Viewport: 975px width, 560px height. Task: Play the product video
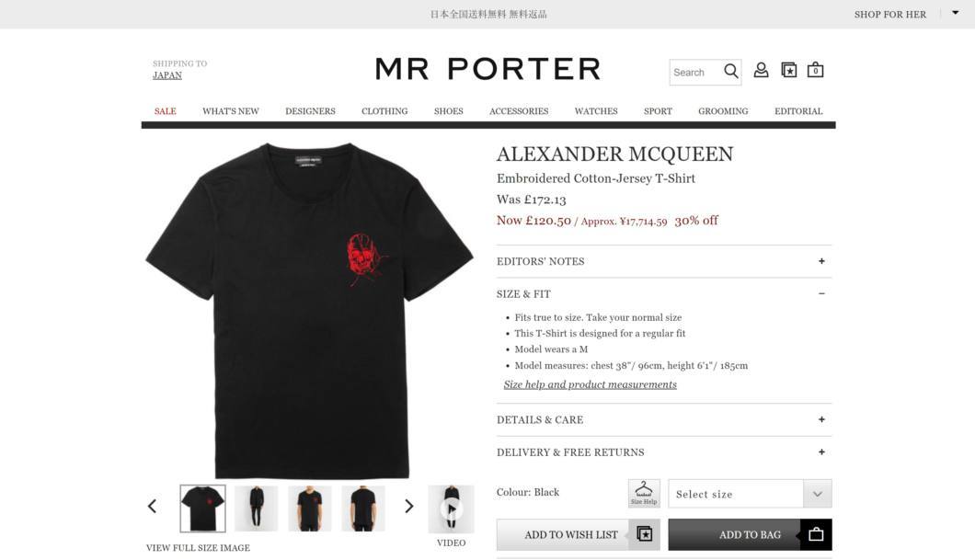coord(451,509)
